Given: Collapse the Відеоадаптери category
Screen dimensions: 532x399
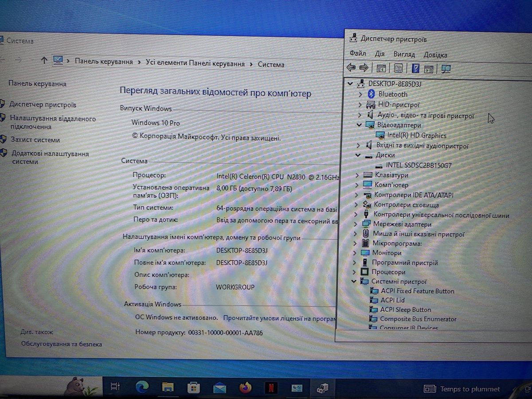Looking at the screenshot, I should [x=359, y=125].
